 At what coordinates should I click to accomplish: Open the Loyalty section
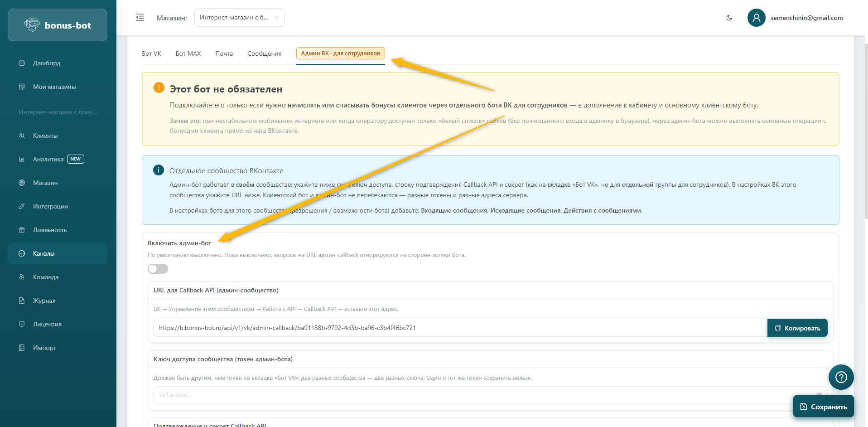[49, 230]
